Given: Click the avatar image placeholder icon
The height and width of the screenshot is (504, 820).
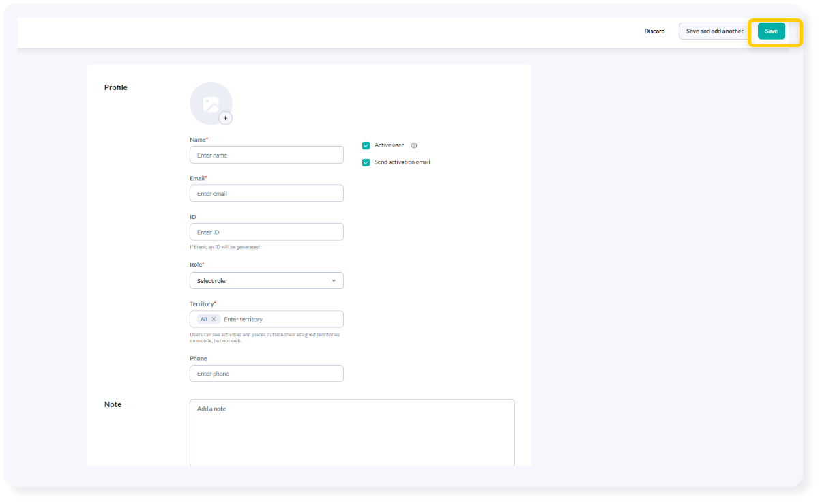Looking at the screenshot, I should click(x=211, y=102).
